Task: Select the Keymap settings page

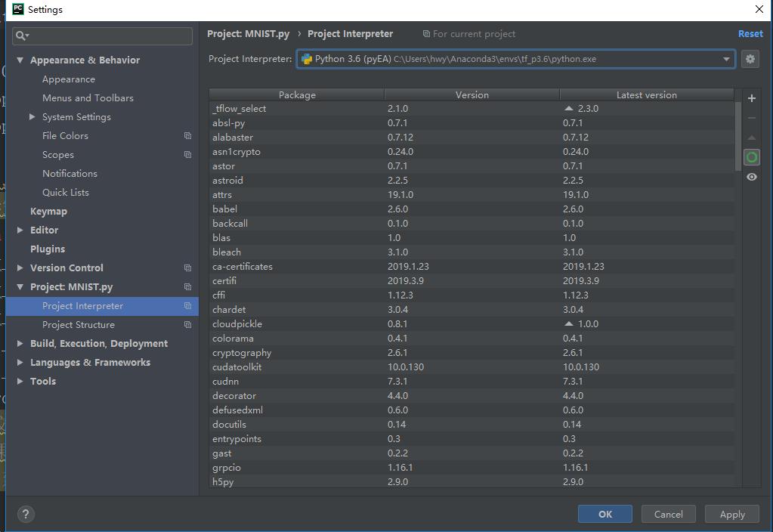Action: [48, 211]
